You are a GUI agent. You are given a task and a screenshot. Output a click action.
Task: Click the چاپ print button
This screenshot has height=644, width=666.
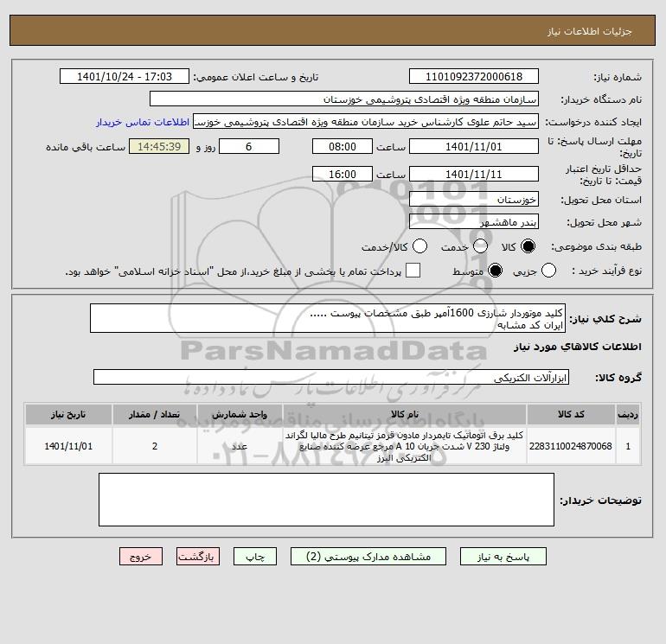[x=255, y=557]
